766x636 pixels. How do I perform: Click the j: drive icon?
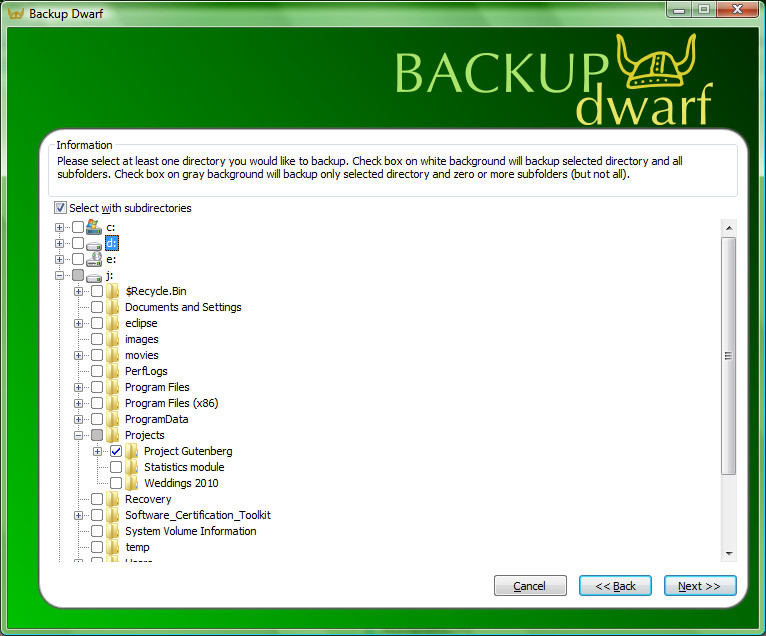coord(94,276)
